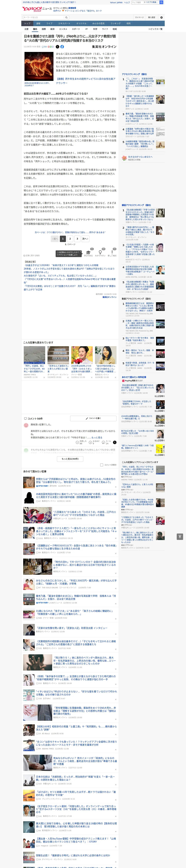
Task: Click the keyword search input field
Action: [x=44, y=18]
